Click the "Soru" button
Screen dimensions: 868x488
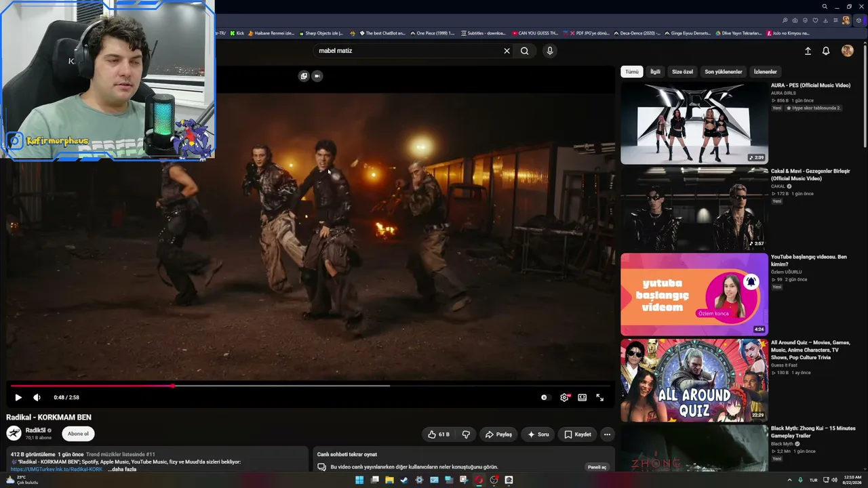(538, 434)
